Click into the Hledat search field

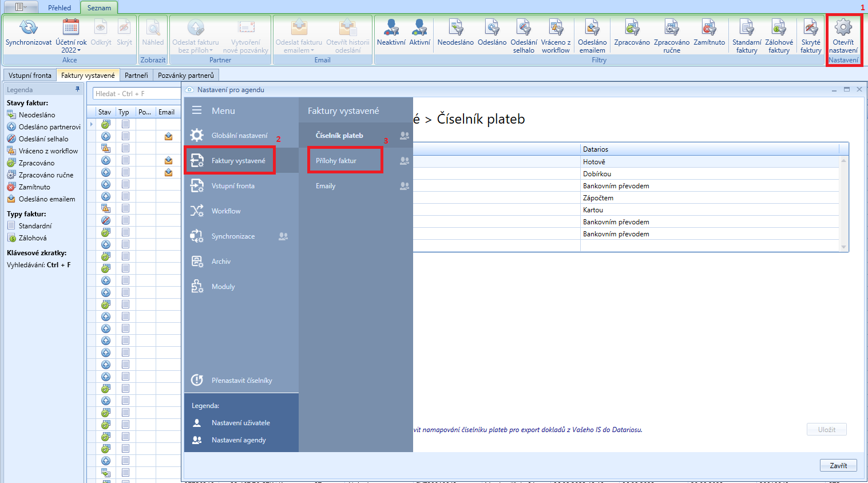pos(136,93)
